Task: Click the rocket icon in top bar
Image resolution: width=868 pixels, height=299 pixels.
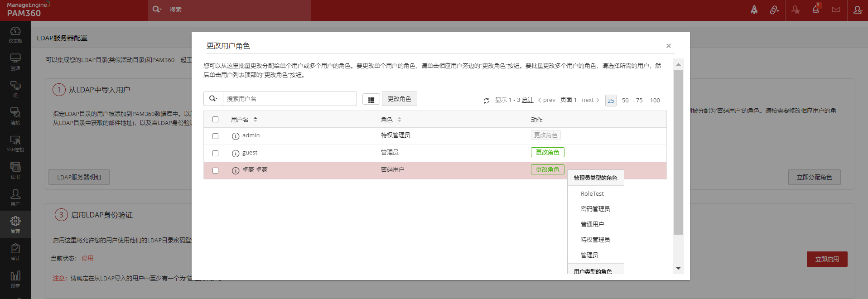Action: pyautogui.click(x=754, y=10)
